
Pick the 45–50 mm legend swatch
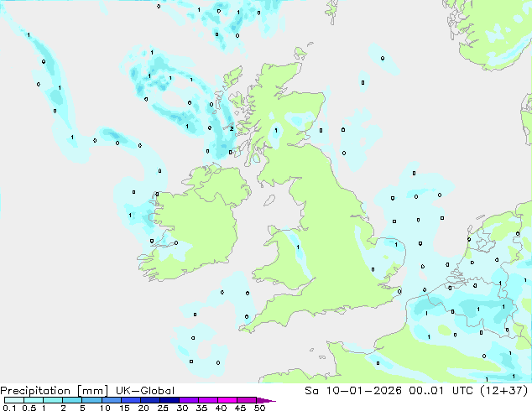pyautogui.click(x=247, y=400)
